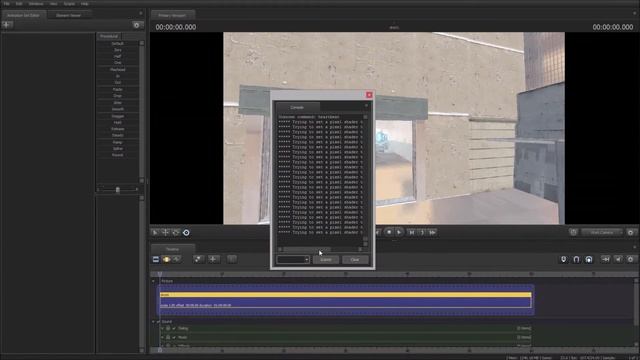Switch to the Graph Editor mode icon
The image size is (640, 360).
click(176, 259)
